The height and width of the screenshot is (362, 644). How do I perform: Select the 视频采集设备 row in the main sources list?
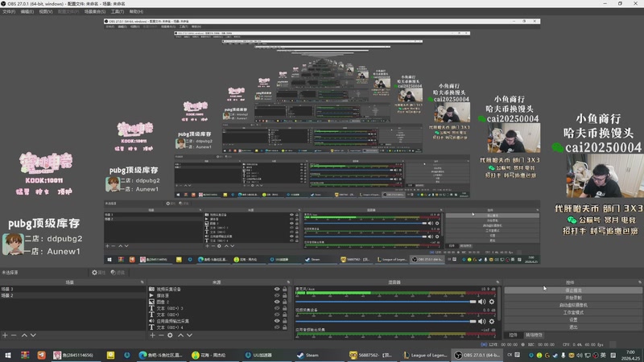[217, 289]
